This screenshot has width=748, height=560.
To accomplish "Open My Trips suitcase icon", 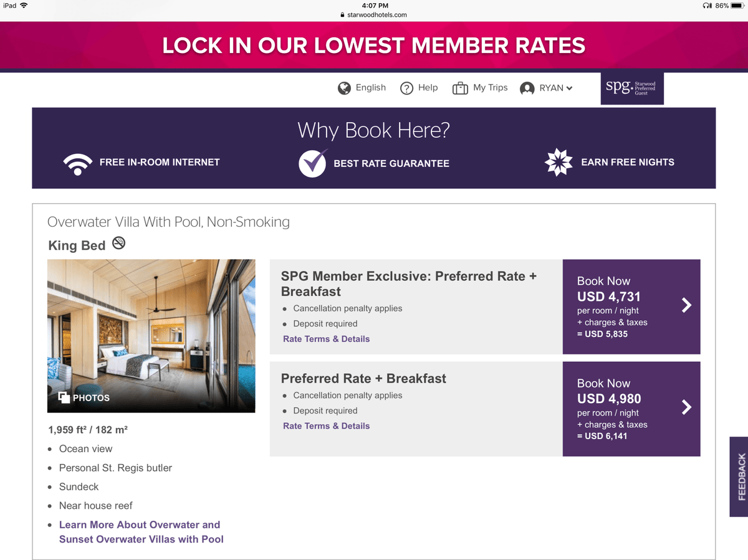I will coord(460,88).
